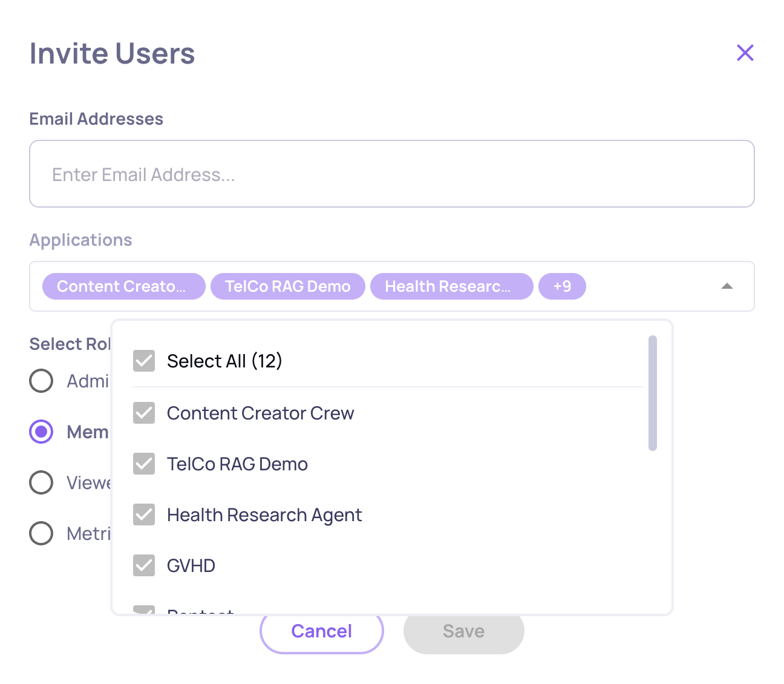Select the Admin role radio button
Screen dimensions: 784x684
(41, 381)
